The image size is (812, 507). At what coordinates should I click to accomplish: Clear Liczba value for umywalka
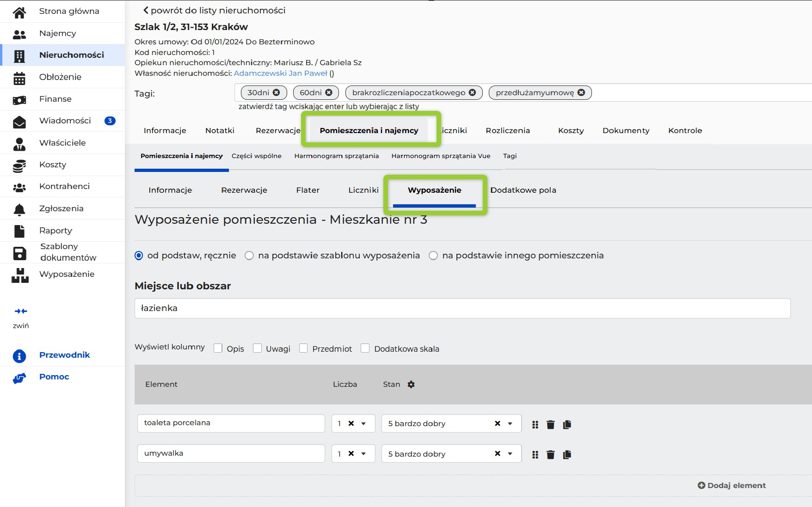point(351,454)
